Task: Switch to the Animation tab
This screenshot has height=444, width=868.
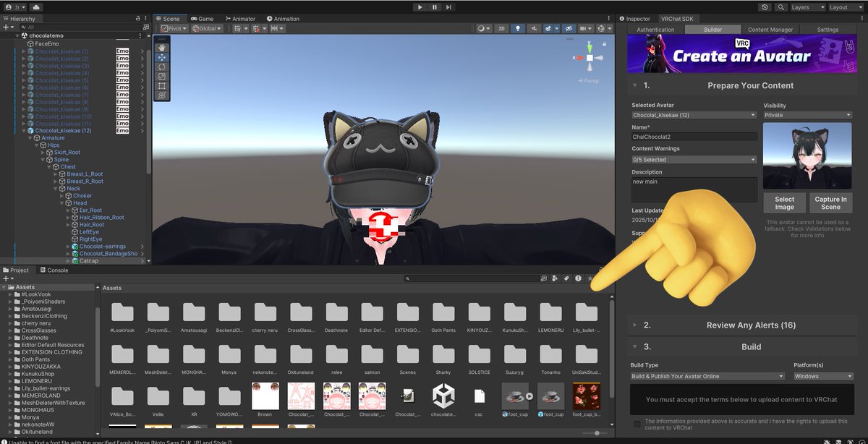Action: [x=283, y=19]
